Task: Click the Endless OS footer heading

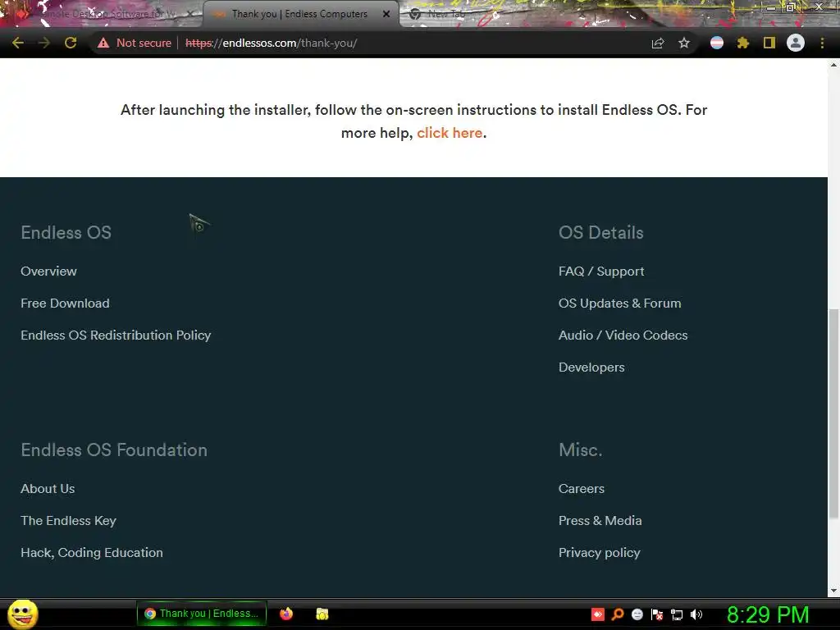Action: (66, 232)
